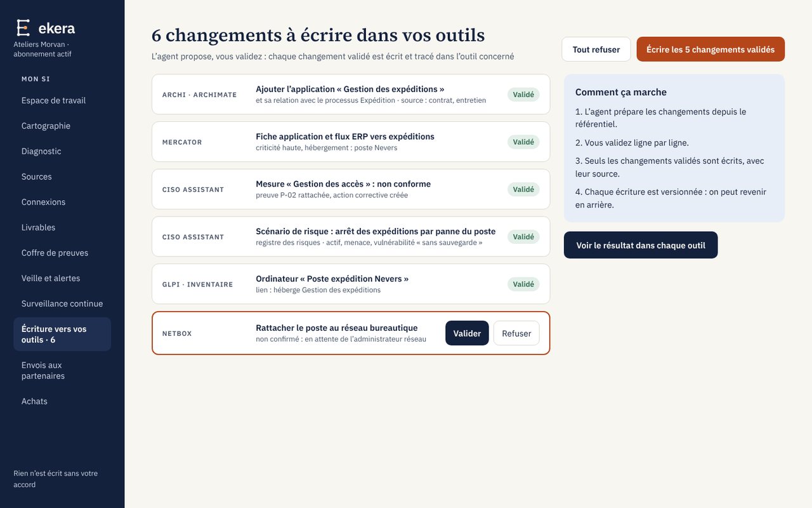Click the ARCHI · ARCHIMATE label
The image size is (812, 508).
point(200,95)
